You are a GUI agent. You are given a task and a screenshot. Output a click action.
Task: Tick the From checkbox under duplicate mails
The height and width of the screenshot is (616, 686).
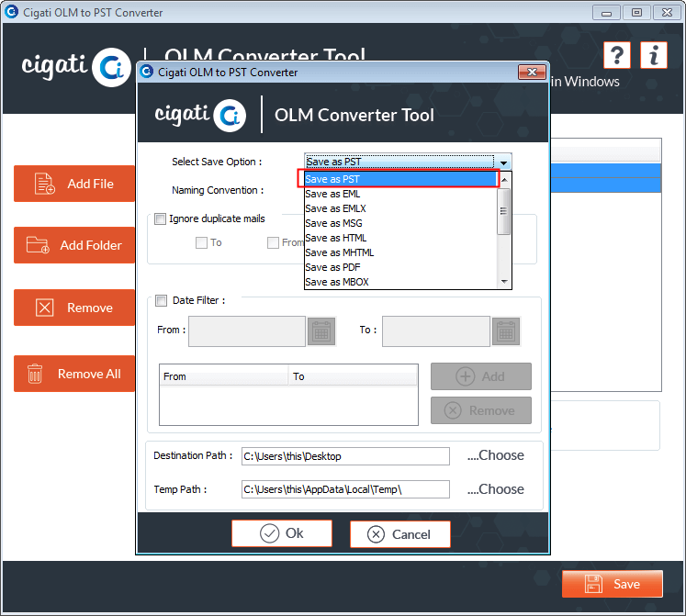pyautogui.click(x=273, y=242)
